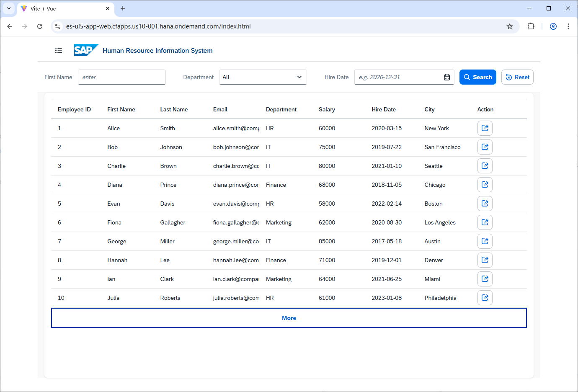
Task: Click action icon in Charlie Brown's row
Action: click(485, 166)
